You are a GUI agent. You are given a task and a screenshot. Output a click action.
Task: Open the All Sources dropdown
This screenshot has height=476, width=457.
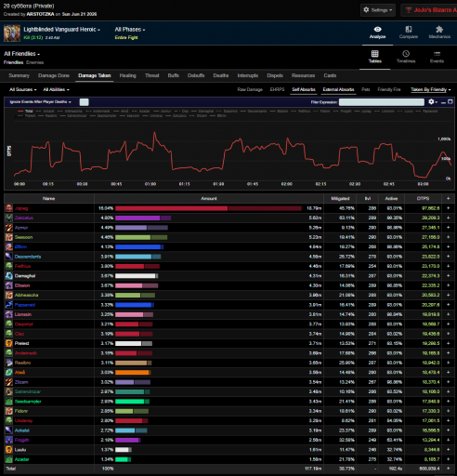(22, 89)
